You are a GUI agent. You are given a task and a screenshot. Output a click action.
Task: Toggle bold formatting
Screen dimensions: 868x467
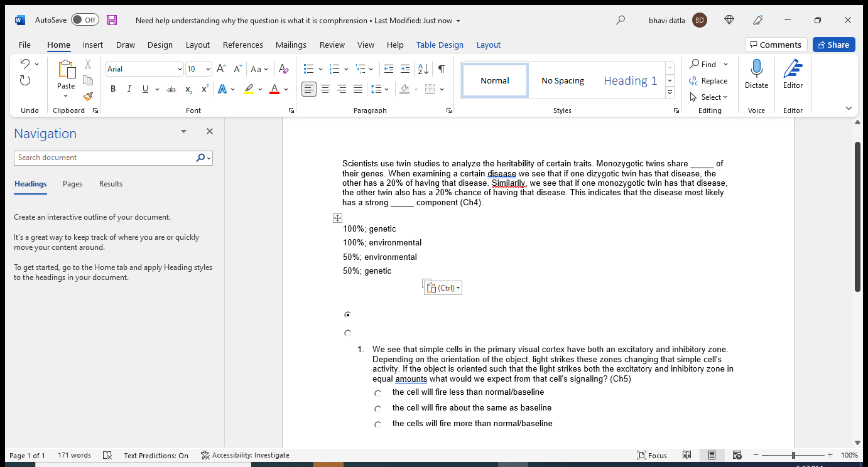click(x=112, y=89)
